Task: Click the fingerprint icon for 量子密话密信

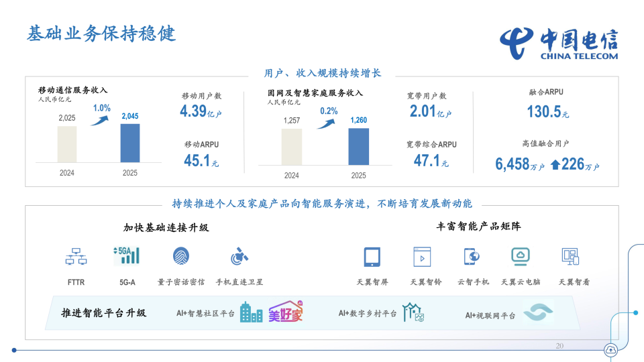Action: (x=181, y=255)
